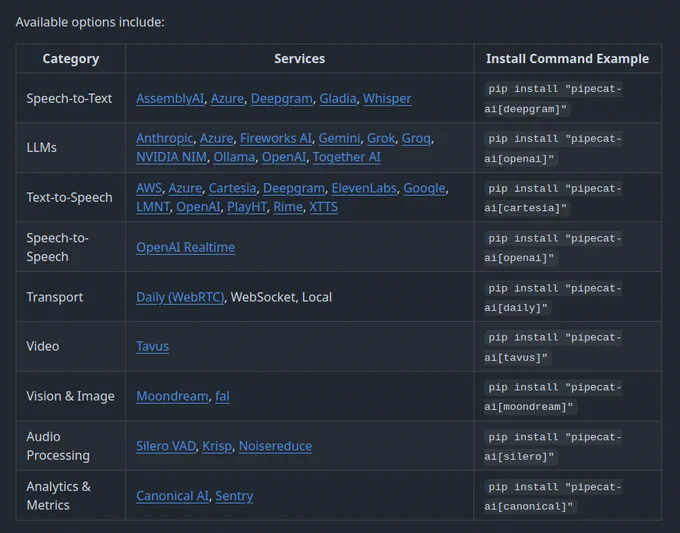Open the NVIDIA NIM link
The image size is (680, 533).
pyautogui.click(x=171, y=157)
